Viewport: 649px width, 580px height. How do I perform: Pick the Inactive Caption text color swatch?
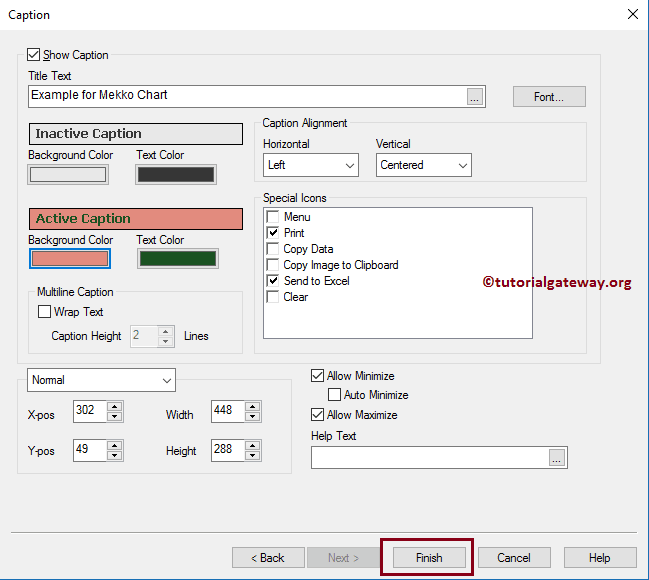point(176,174)
